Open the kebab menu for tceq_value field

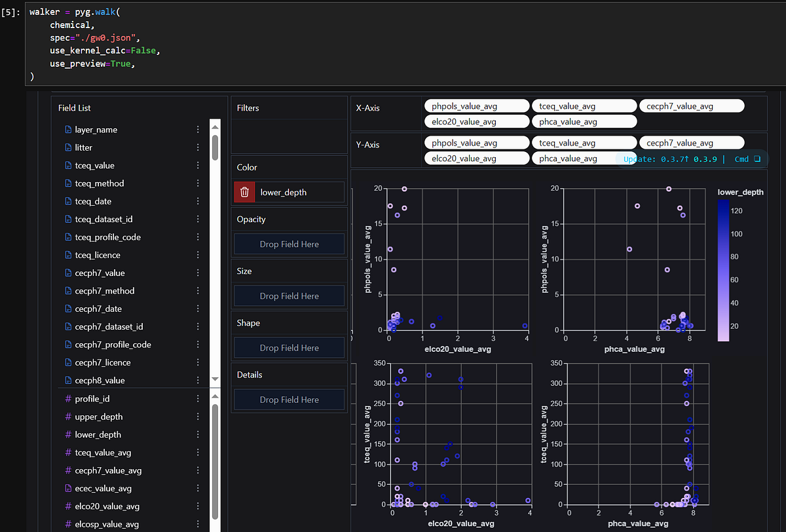[x=198, y=165]
